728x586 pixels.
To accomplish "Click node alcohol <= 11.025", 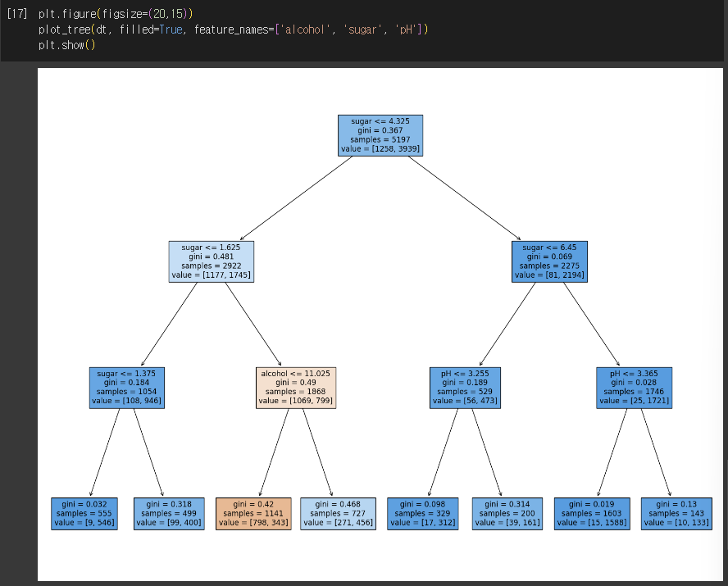I will click(x=296, y=388).
